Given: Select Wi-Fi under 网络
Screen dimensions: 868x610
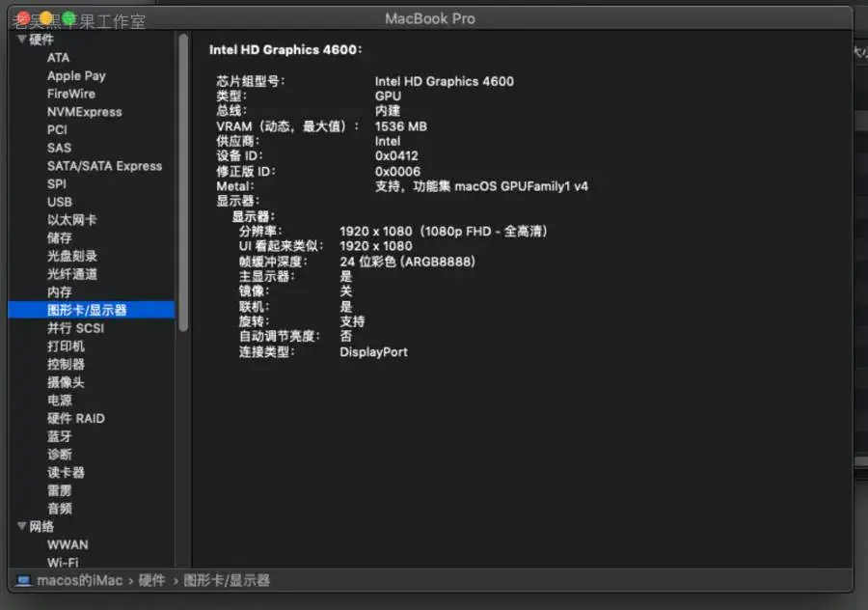Looking at the screenshot, I should tap(63, 563).
